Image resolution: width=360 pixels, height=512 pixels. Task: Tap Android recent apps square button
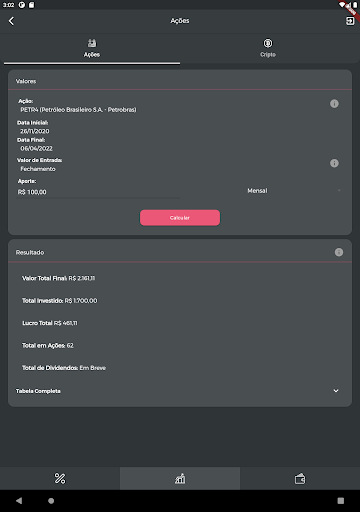[341, 501]
